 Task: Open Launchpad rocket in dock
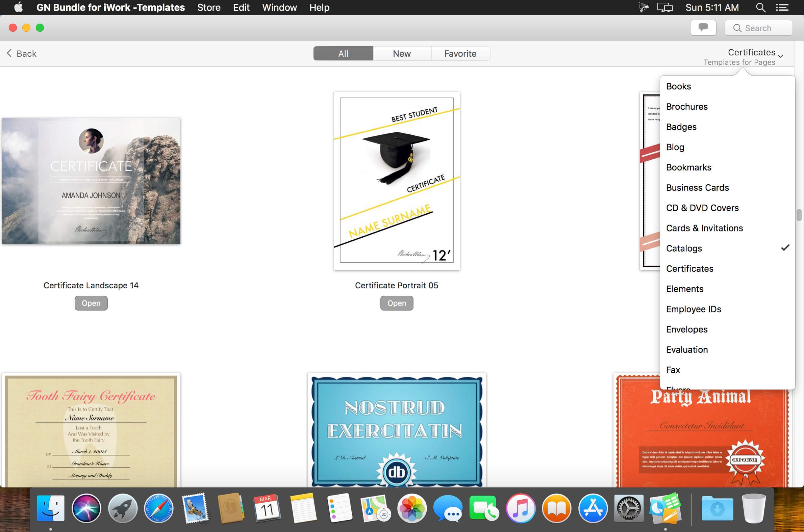(123, 508)
